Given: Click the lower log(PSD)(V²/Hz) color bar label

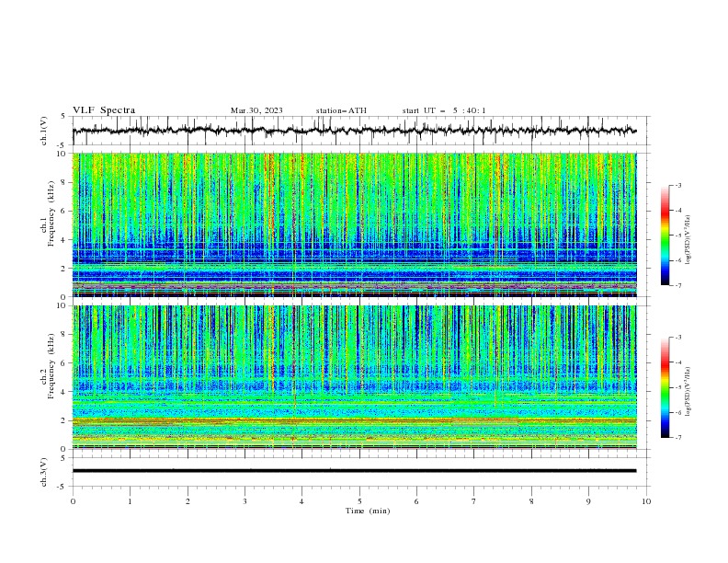Looking at the screenshot, I should coord(688,392).
